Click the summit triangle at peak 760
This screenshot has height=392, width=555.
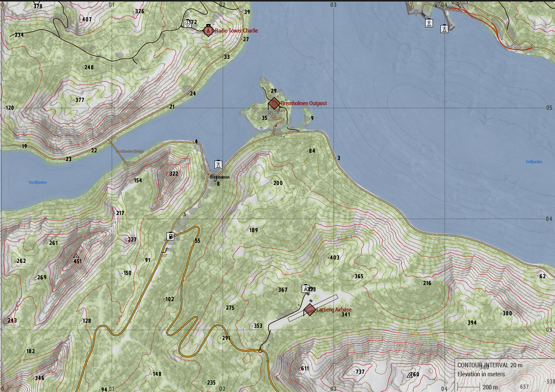(409, 375)
